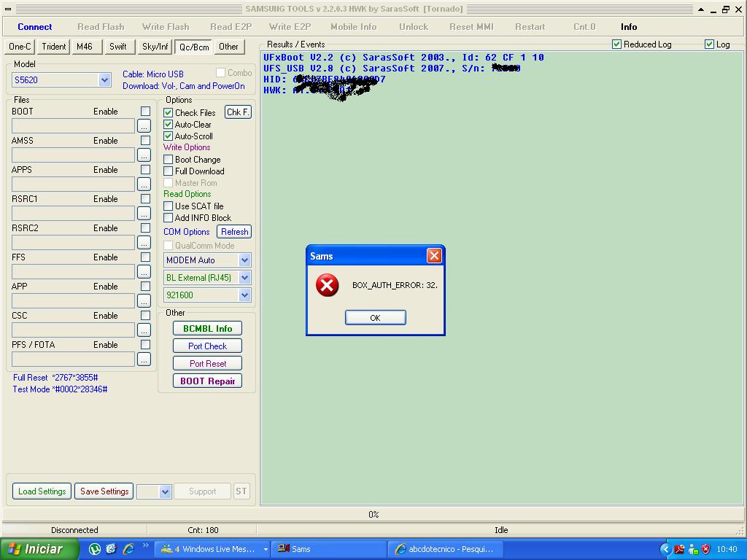Toggle the Auto-Scroll option
The image size is (747, 560).
pos(169,136)
